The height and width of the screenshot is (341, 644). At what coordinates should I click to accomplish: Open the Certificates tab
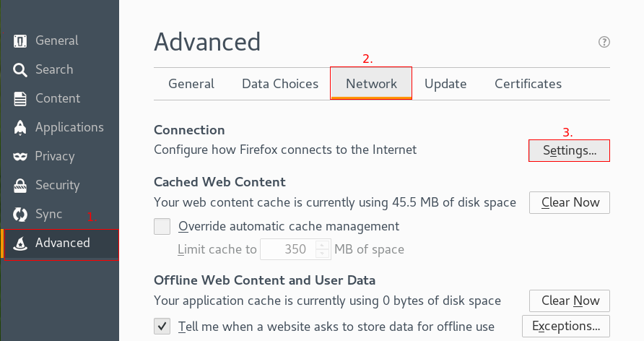(x=528, y=84)
